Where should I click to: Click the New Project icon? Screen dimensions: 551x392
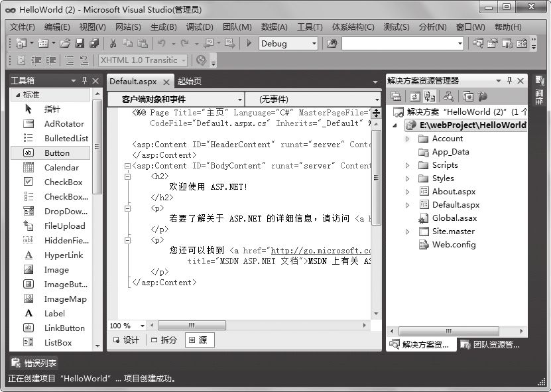click(21, 43)
